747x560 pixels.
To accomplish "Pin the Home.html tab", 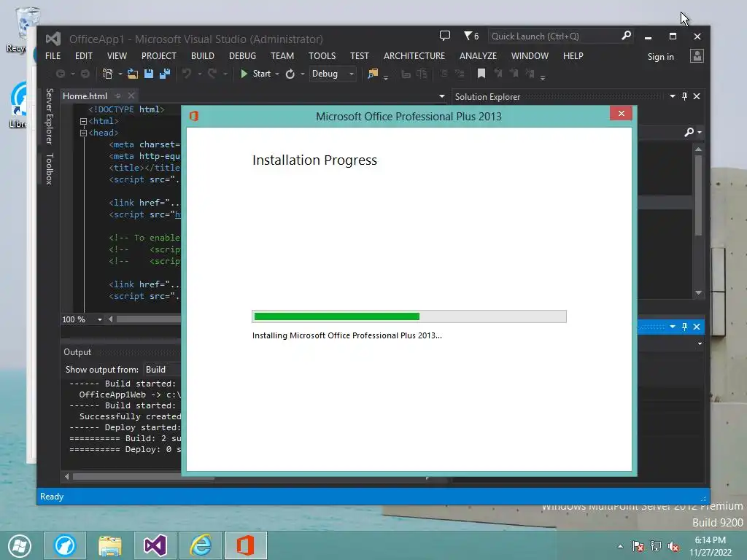I will (x=118, y=96).
